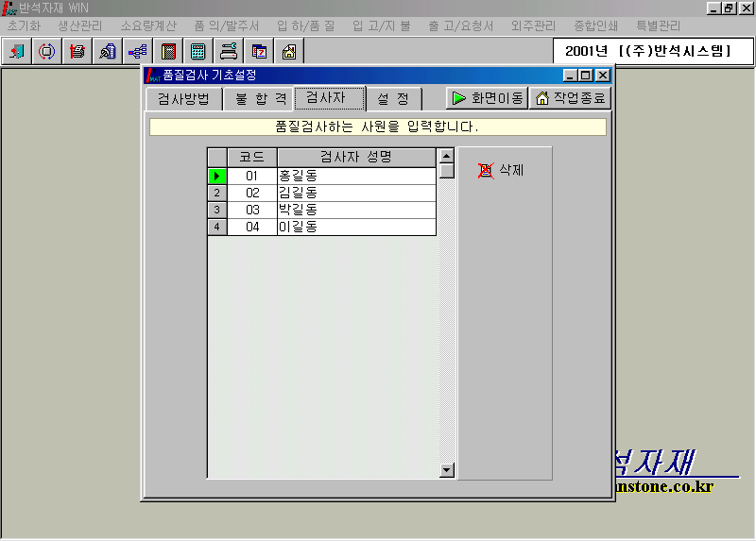Click the 작업종료 finish work button
Viewport: 756px width, 541px height.
(570, 98)
